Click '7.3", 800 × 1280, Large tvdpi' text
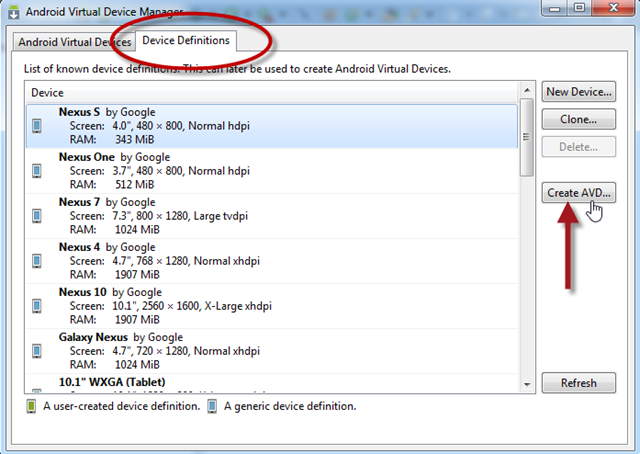Image resolution: width=640 pixels, height=454 pixels. click(x=180, y=216)
